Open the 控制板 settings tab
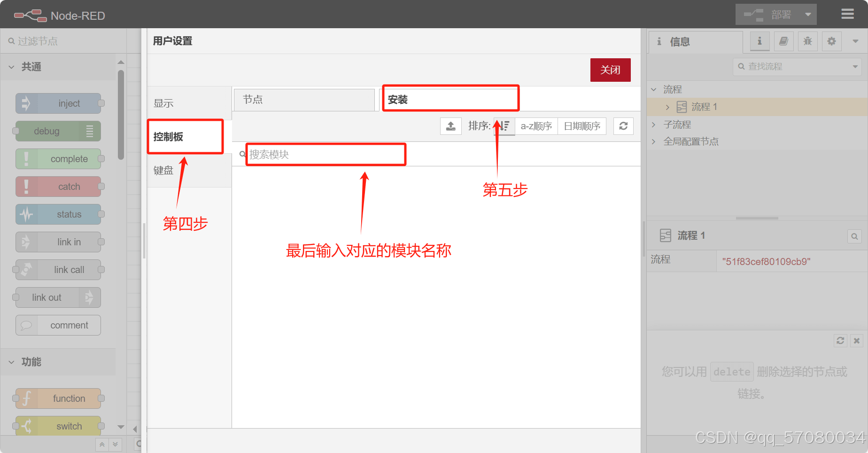Viewport: 868px width, 453px height. pos(189,137)
